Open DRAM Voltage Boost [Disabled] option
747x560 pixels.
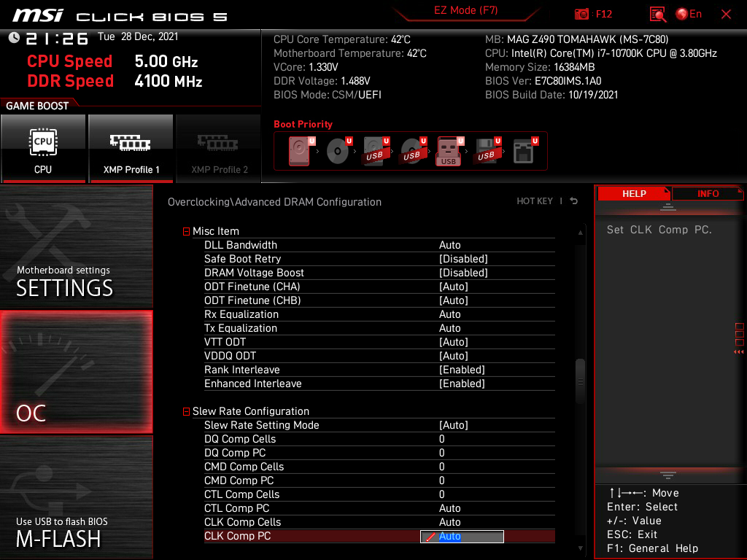[x=463, y=273]
